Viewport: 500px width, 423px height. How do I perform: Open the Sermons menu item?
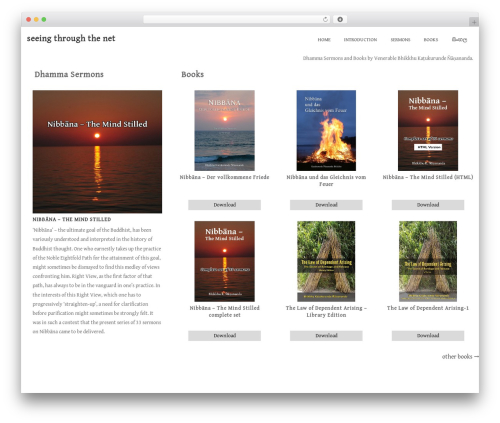coord(400,40)
